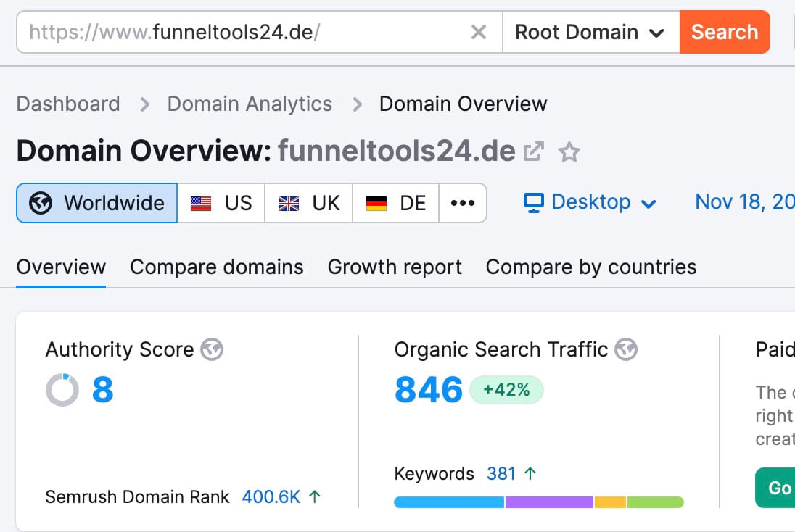Click into the domain URL input field
The height and width of the screenshot is (532, 795).
(247, 33)
